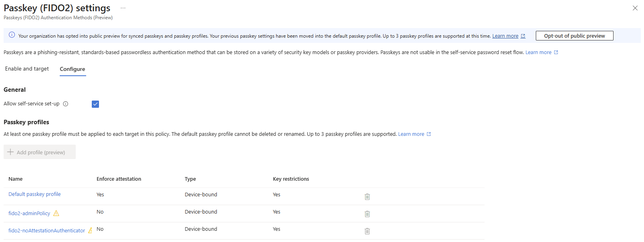Click Learn more link in preview banner
Image resolution: width=644 pixels, height=242 pixels.
[x=505, y=36]
